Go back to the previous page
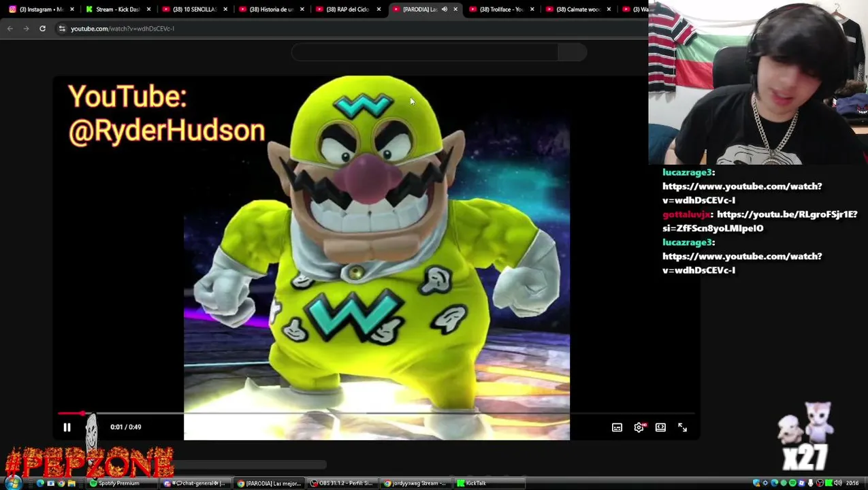This screenshot has height=490, width=868. pyautogui.click(x=10, y=29)
